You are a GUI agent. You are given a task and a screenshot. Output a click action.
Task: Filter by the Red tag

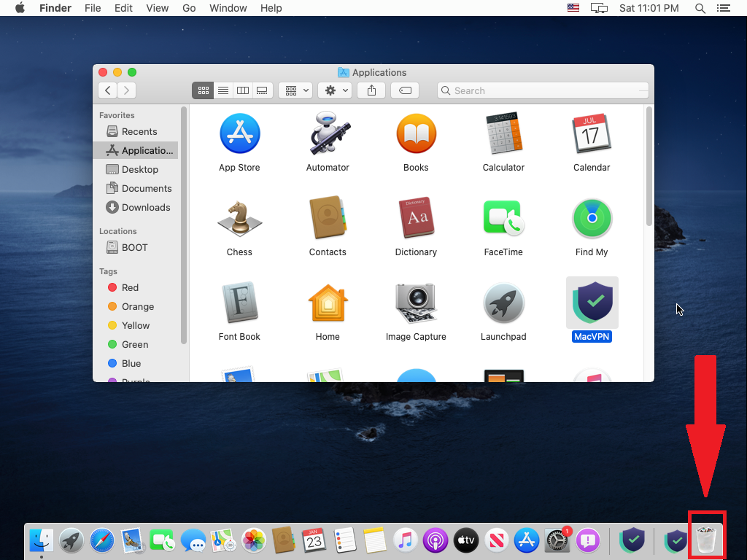click(x=135, y=287)
